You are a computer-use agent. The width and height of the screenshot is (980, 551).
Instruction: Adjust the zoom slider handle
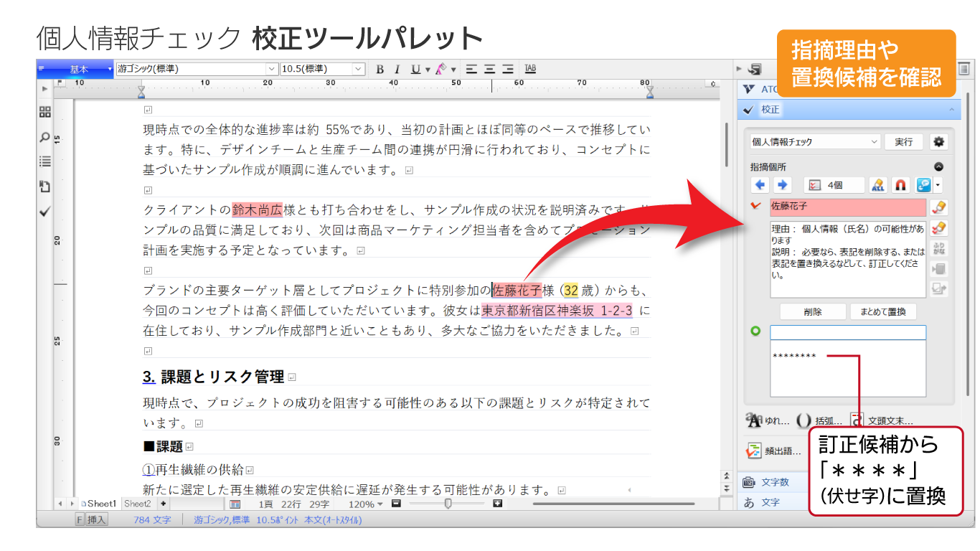click(x=448, y=504)
